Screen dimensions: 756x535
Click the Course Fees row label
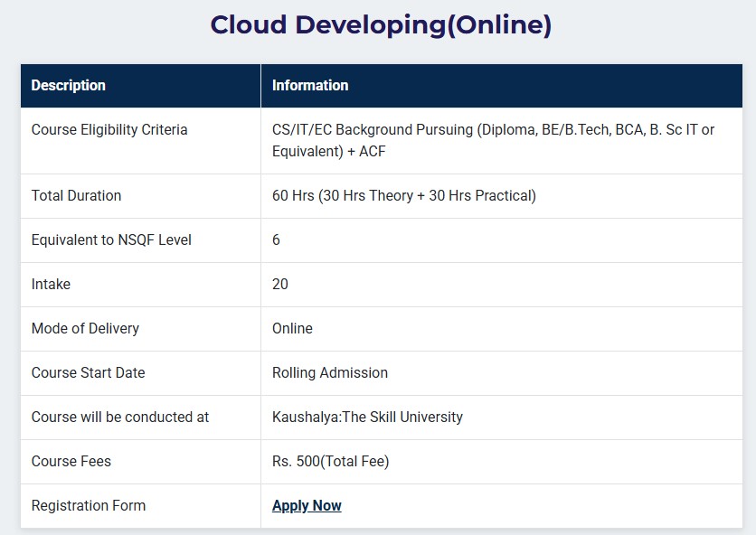coord(71,462)
